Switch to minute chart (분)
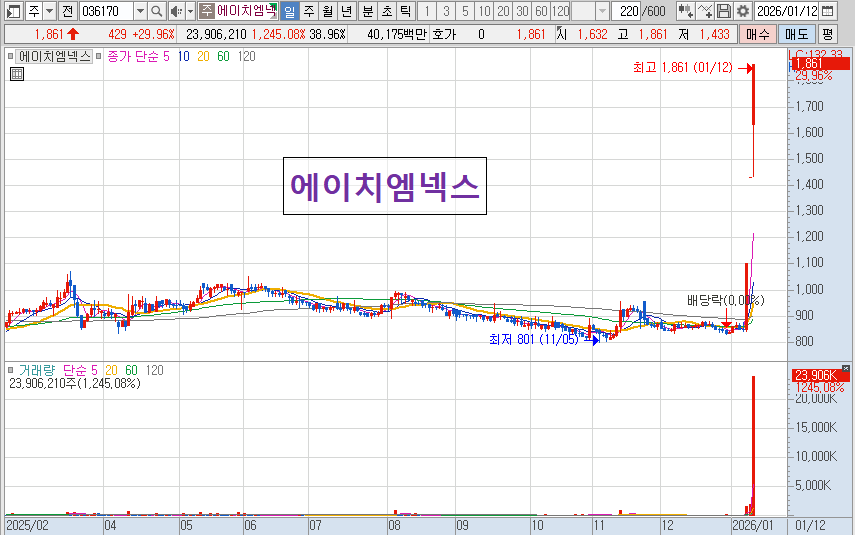Image resolution: width=855 pixels, height=535 pixels. [368, 11]
